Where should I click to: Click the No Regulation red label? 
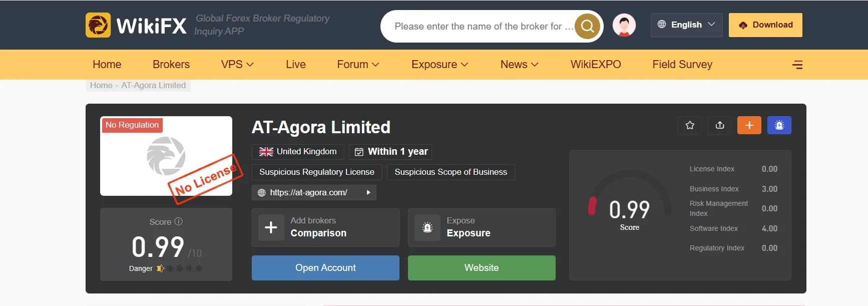pyautogui.click(x=132, y=125)
